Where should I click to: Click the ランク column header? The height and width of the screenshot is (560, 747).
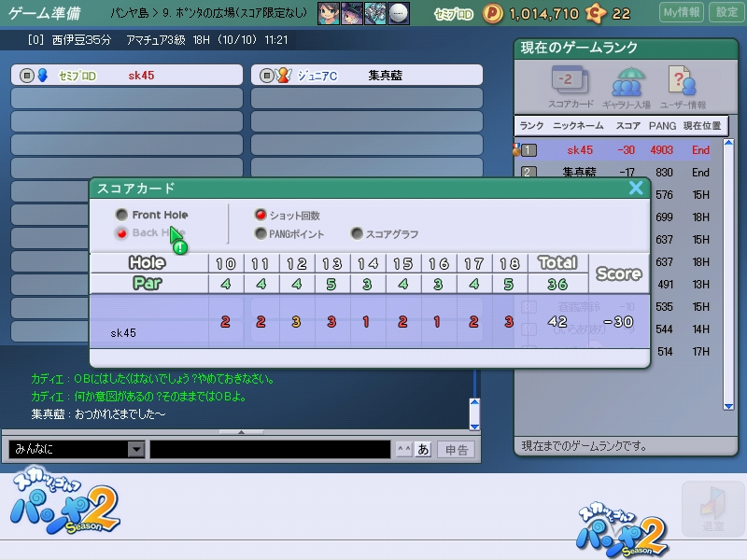pos(531,126)
